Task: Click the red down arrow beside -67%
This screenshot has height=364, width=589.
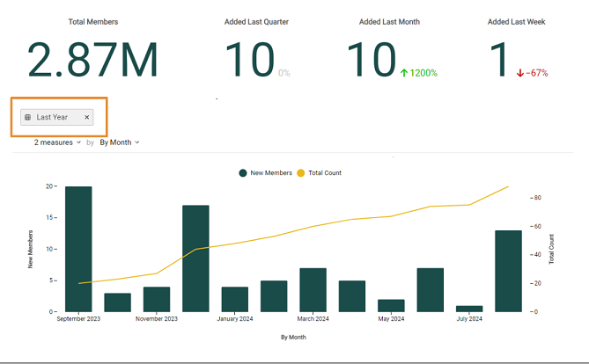Action: pyautogui.click(x=520, y=73)
